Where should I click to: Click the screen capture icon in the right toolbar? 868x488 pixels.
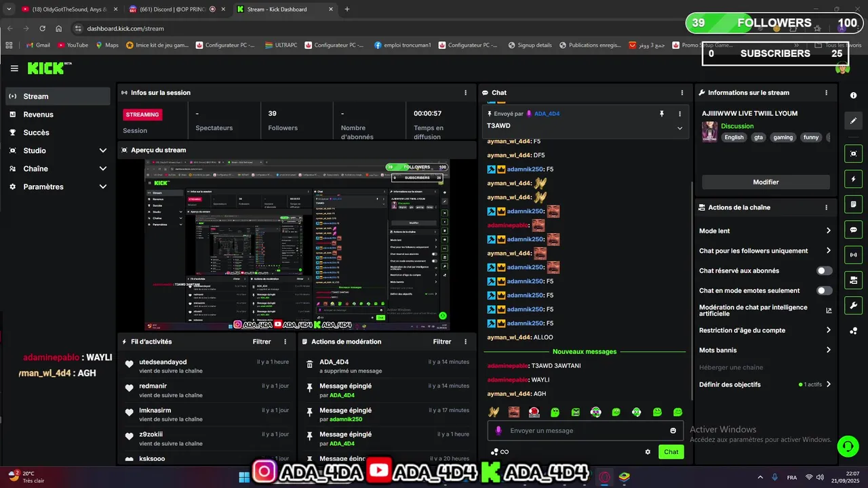tap(853, 154)
